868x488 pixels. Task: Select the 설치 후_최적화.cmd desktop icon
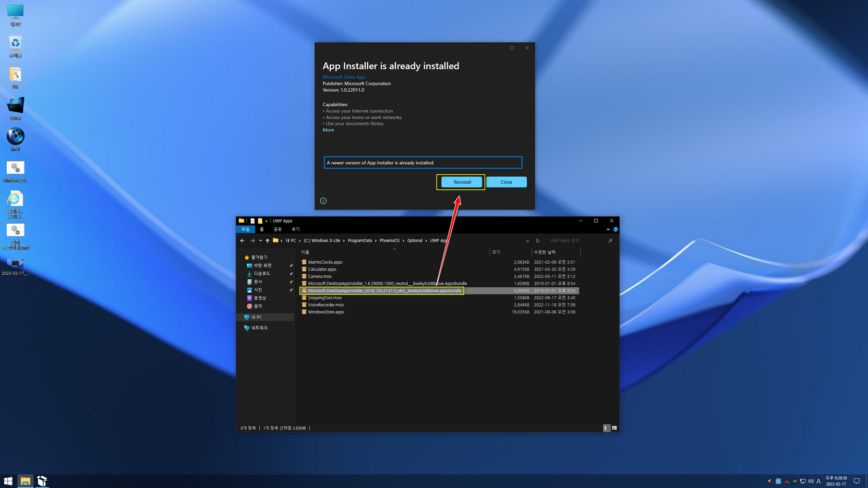click(15, 236)
